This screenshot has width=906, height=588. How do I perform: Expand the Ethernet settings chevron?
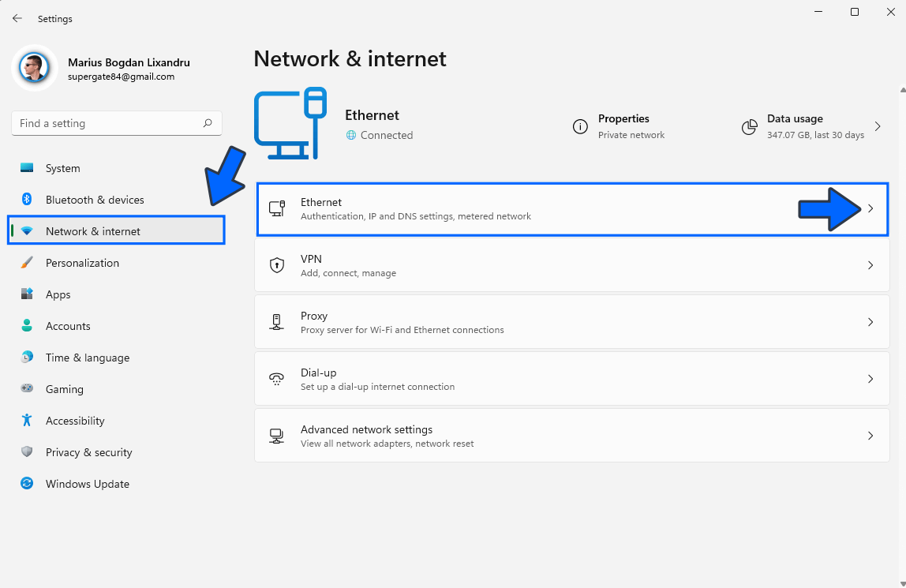(x=870, y=209)
